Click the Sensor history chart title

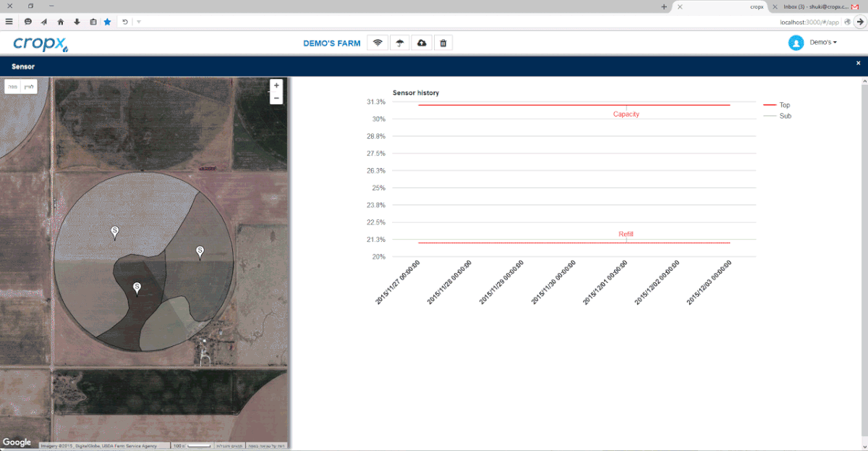pos(416,93)
